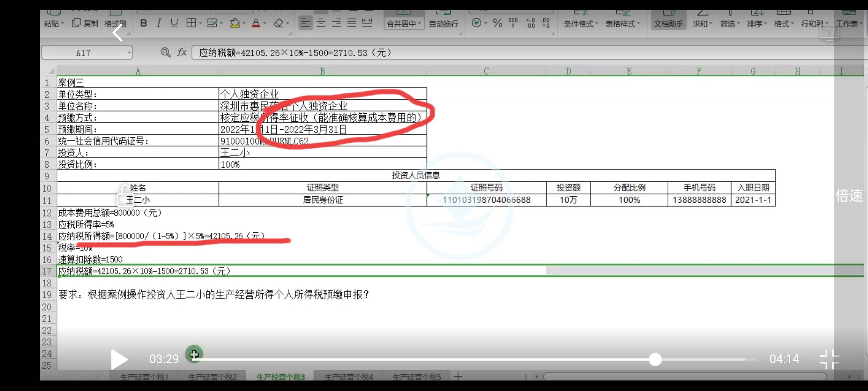Click the TV cast icon
This screenshot has width=868, height=391.
pos(829,33)
